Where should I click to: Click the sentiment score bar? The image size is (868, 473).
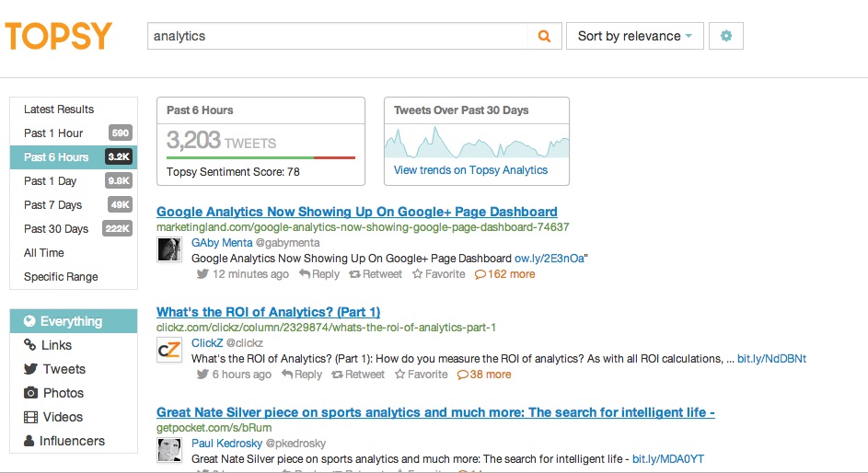click(x=260, y=157)
